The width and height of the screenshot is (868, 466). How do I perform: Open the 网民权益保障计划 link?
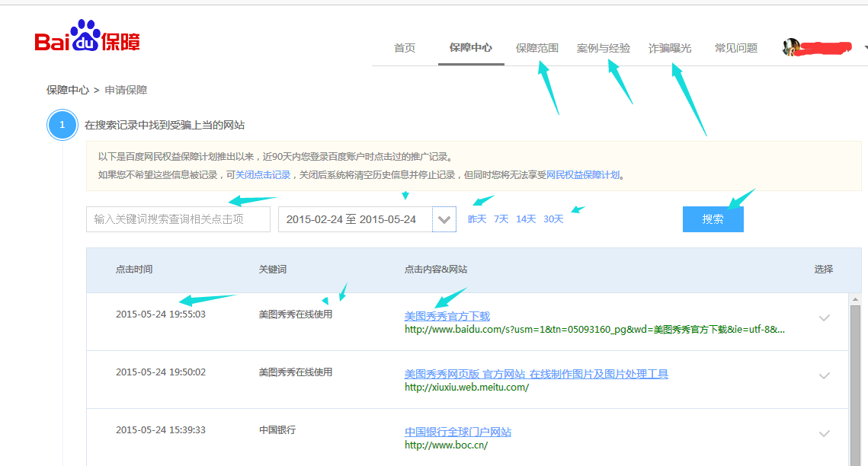coord(583,174)
